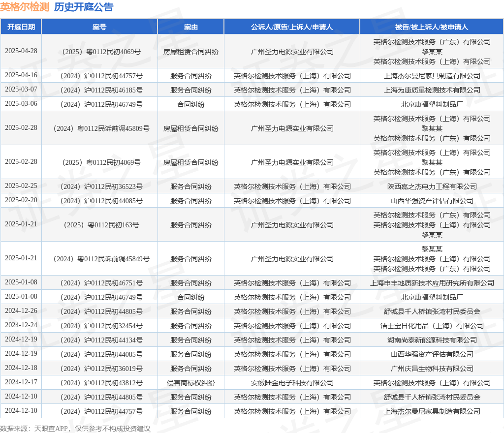Viewport: 504px width, 433px height.
Task: Click 上海杰尔曼尼家具制造有限公司 in 2025-04-16 row
Action: 432,76
